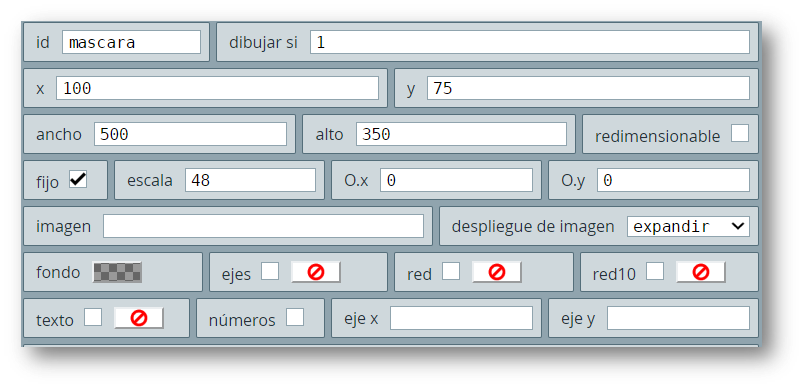804x389 pixels.
Task: Open the red color picker button
Action: coord(496,272)
